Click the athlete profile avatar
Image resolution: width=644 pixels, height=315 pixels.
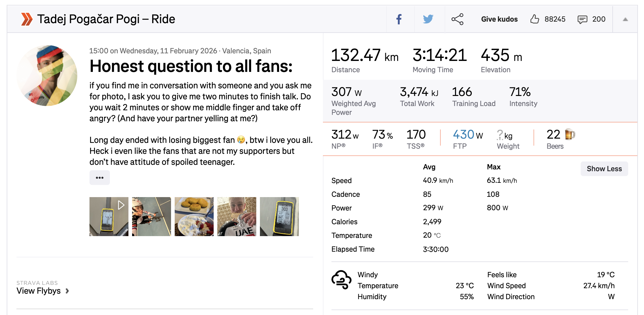47,76
